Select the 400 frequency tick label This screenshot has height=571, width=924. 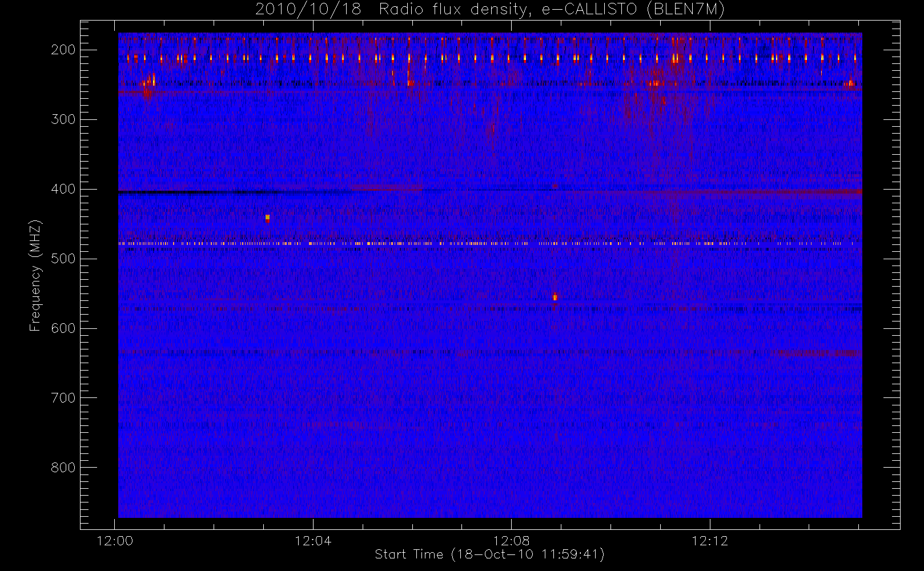coord(63,189)
